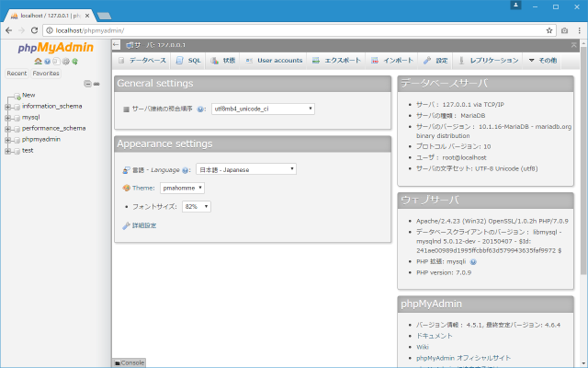Open the 詳細設定 link

pos(144,225)
